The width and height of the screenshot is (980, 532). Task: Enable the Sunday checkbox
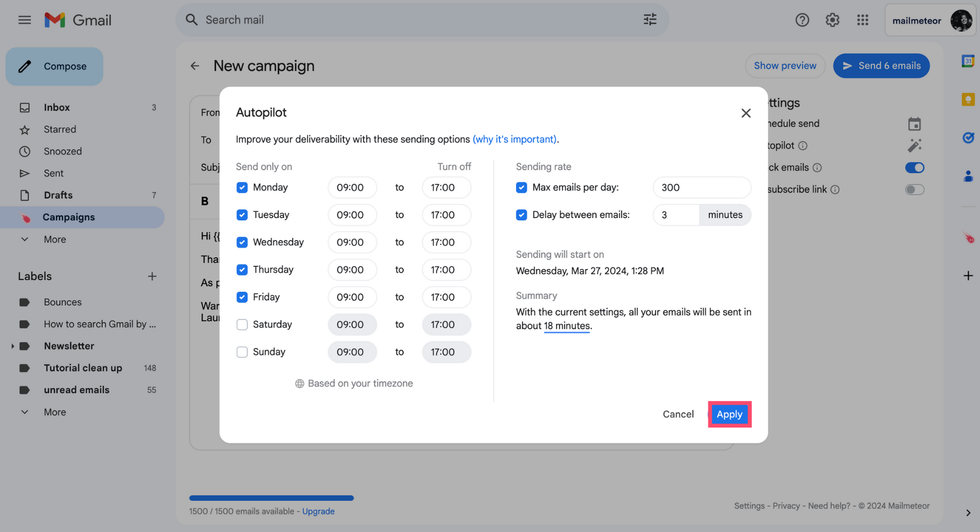click(242, 352)
